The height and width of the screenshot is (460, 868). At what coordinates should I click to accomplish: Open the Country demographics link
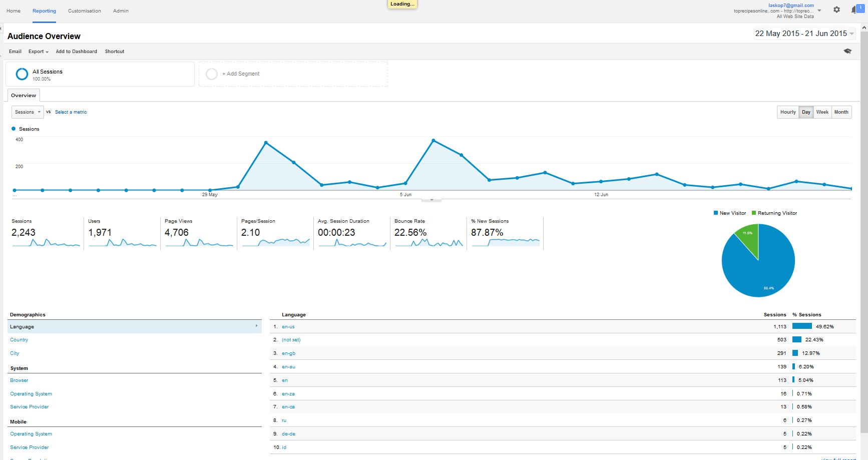pos(19,340)
